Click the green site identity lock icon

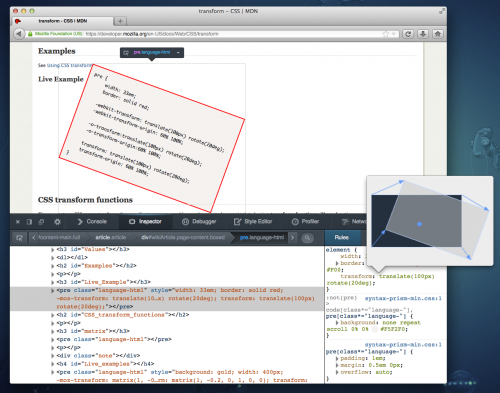[30, 34]
